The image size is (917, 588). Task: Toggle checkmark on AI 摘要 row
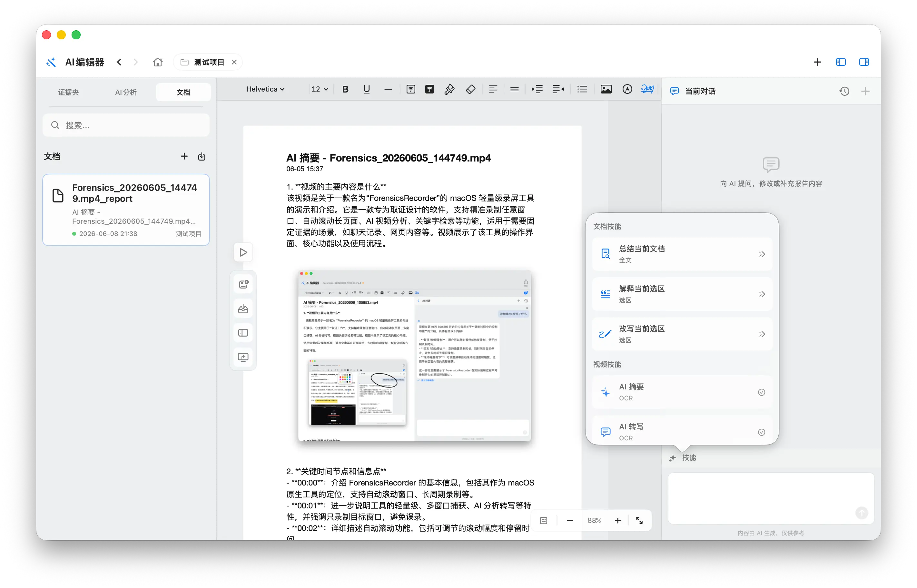pyautogui.click(x=761, y=392)
